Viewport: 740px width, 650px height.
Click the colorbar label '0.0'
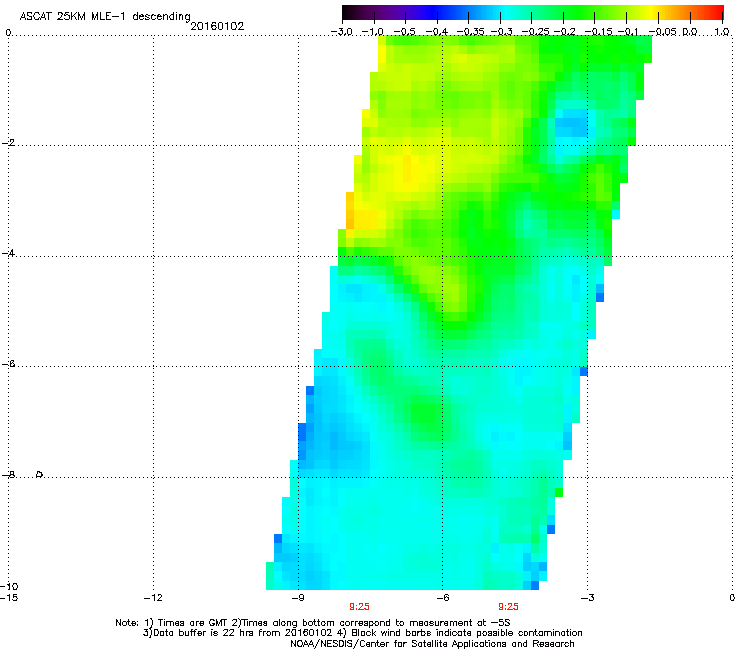690,32
